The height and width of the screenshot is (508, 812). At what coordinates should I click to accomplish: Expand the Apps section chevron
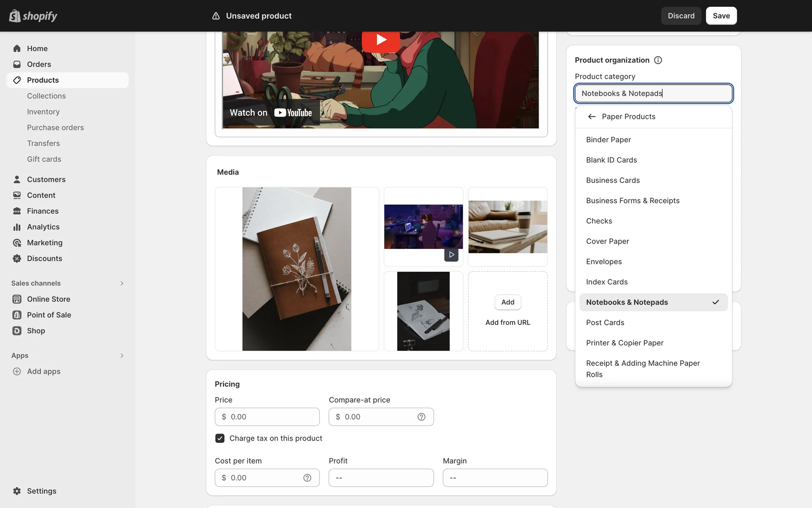pyautogui.click(x=122, y=356)
